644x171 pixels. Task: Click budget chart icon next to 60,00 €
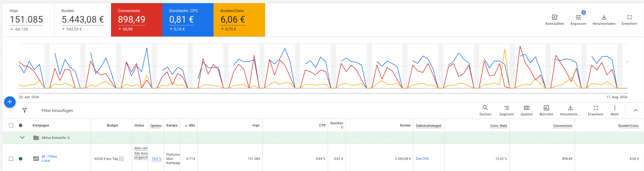(x=122, y=159)
